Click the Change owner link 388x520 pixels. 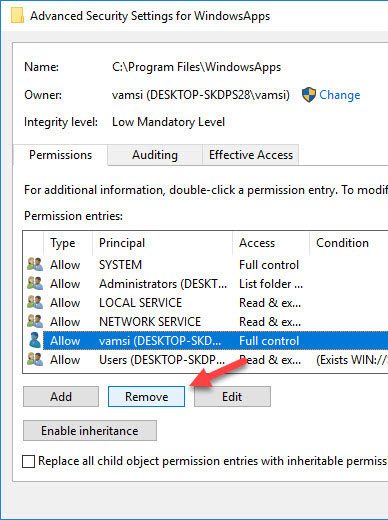click(x=340, y=95)
